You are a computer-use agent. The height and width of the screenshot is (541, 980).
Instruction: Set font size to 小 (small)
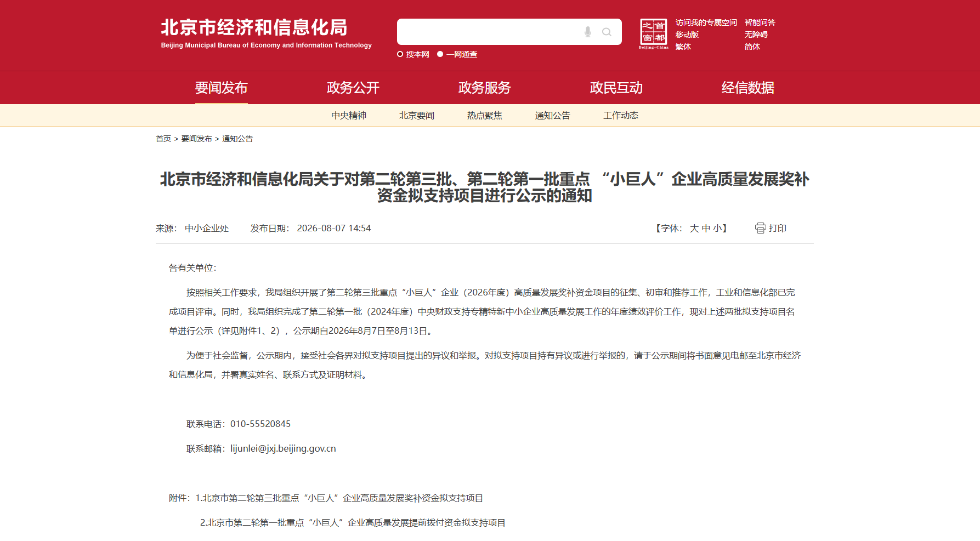[x=718, y=229]
